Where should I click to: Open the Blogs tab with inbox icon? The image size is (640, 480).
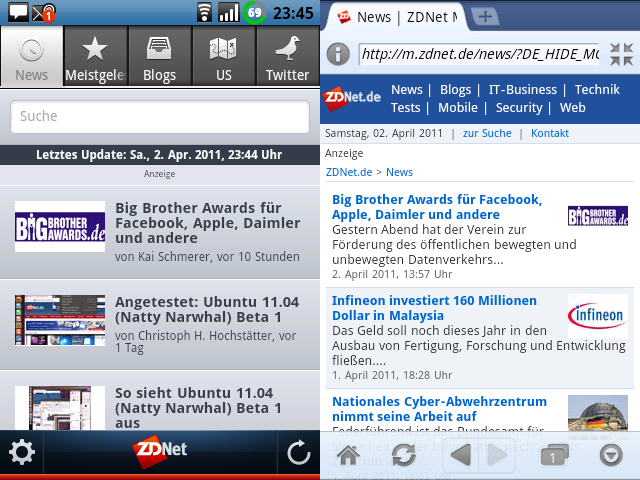(160, 56)
